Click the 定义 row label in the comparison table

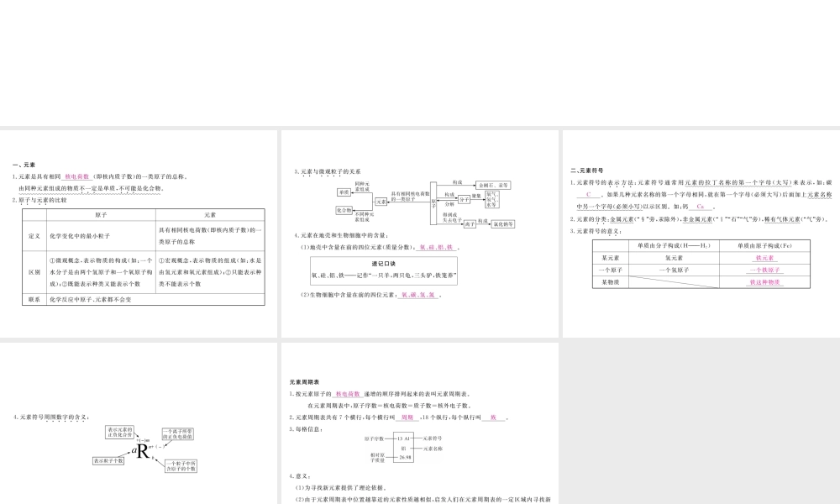point(34,236)
